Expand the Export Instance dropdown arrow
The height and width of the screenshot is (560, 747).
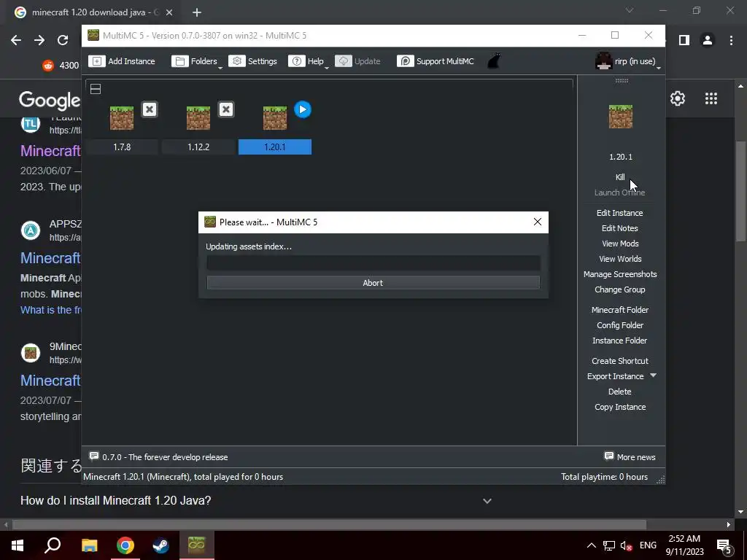[x=653, y=376]
